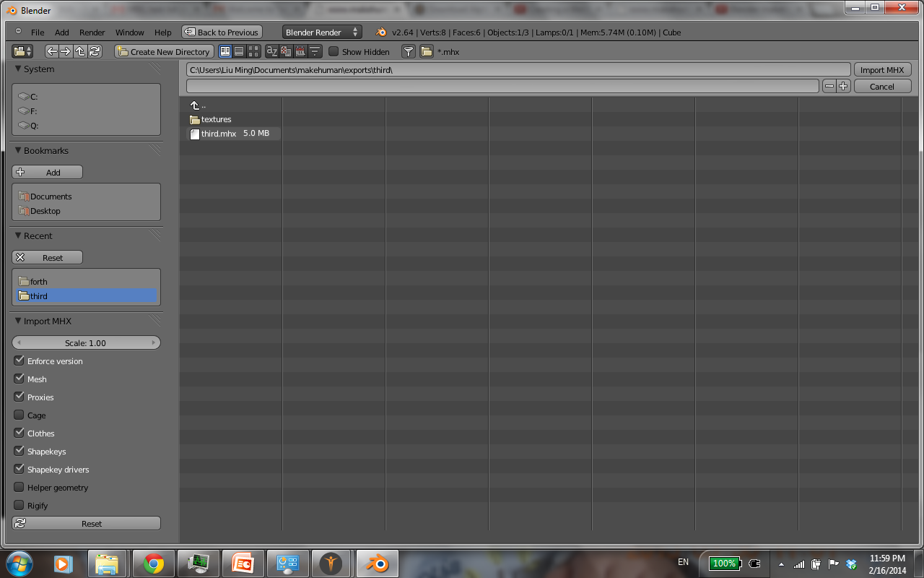The height and width of the screenshot is (578, 924).
Task: Cancel the file import
Action: 882,86
